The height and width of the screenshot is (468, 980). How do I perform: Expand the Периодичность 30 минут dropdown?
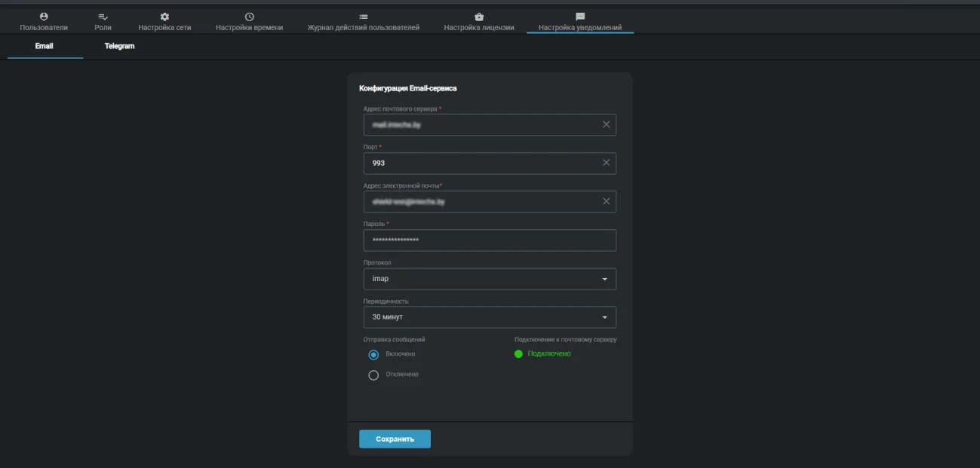[x=490, y=317]
